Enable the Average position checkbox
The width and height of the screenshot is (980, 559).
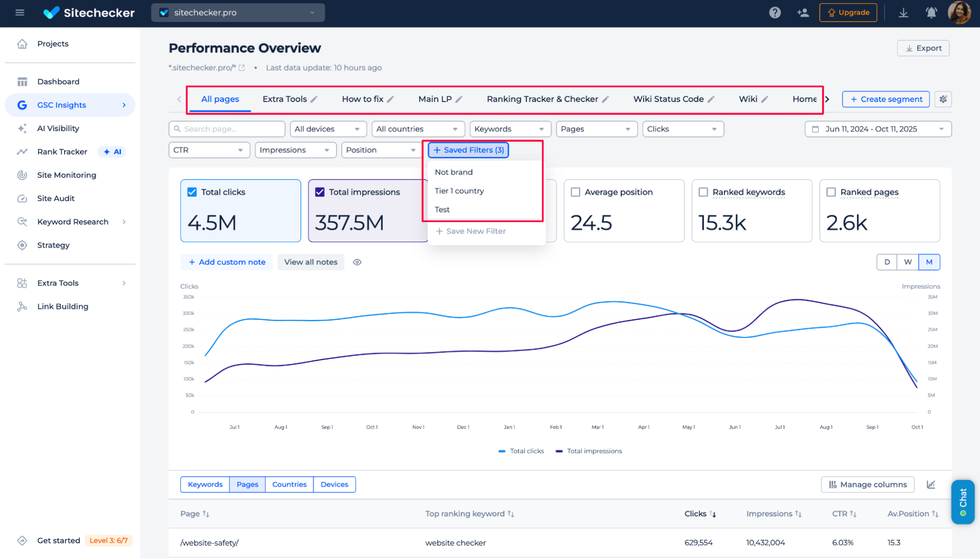coord(576,192)
